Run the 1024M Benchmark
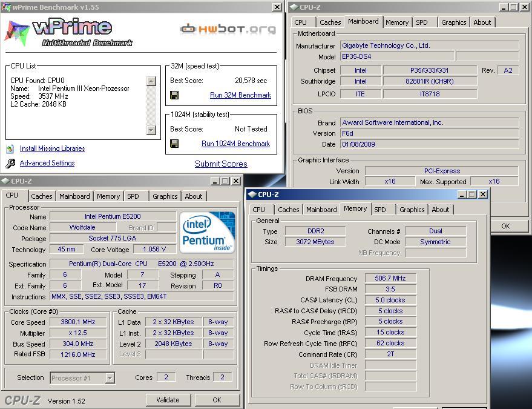Screen dimensions: 532x409 pyautogui.click(x=236, y=144)
